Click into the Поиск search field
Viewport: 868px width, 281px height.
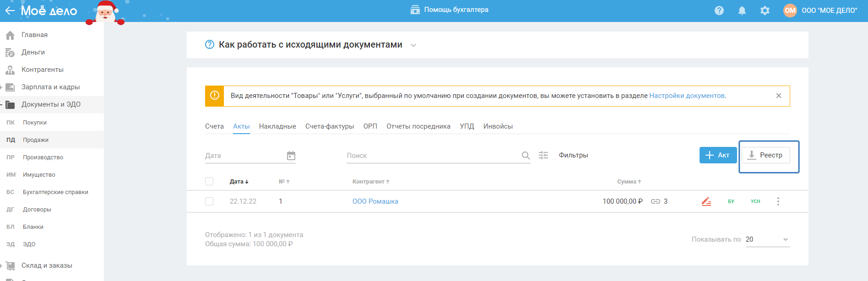pyautogui.click(x=430, y=156)
